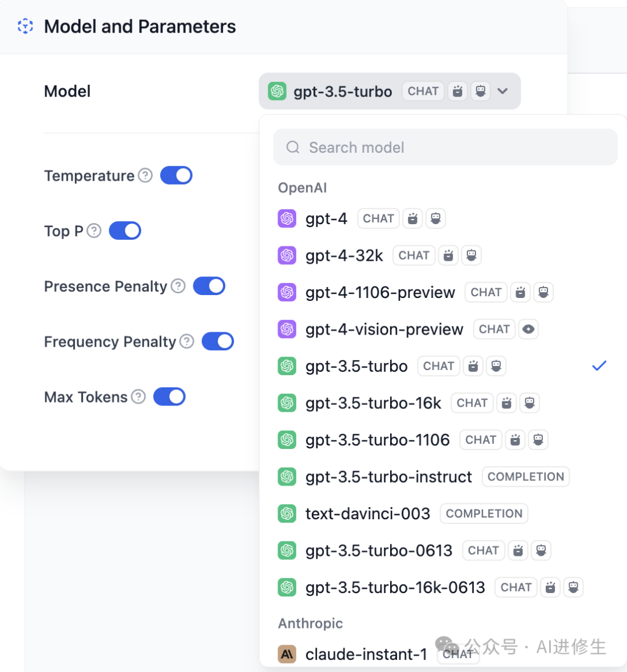The image size is (627, 672).
Task: Switch off the Frequency Penalty toggle
Action: 218,342
